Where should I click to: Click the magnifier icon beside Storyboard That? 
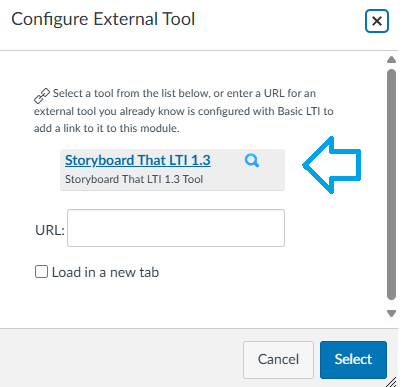tap(252, 161)
